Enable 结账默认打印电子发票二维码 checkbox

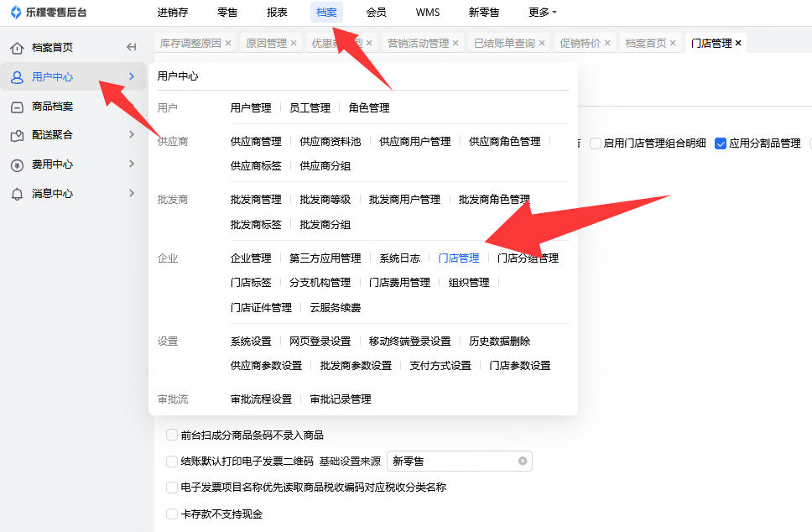pos(172,461)
